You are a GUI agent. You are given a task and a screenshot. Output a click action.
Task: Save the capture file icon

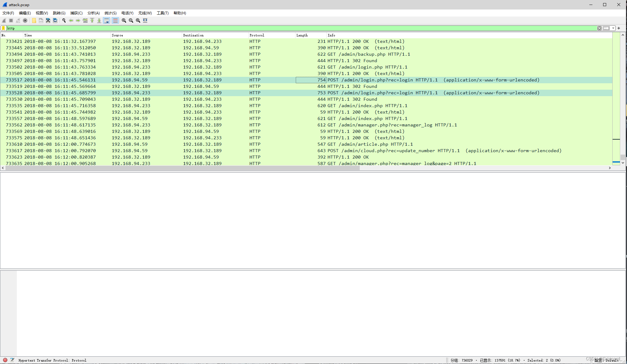[41, 21]
